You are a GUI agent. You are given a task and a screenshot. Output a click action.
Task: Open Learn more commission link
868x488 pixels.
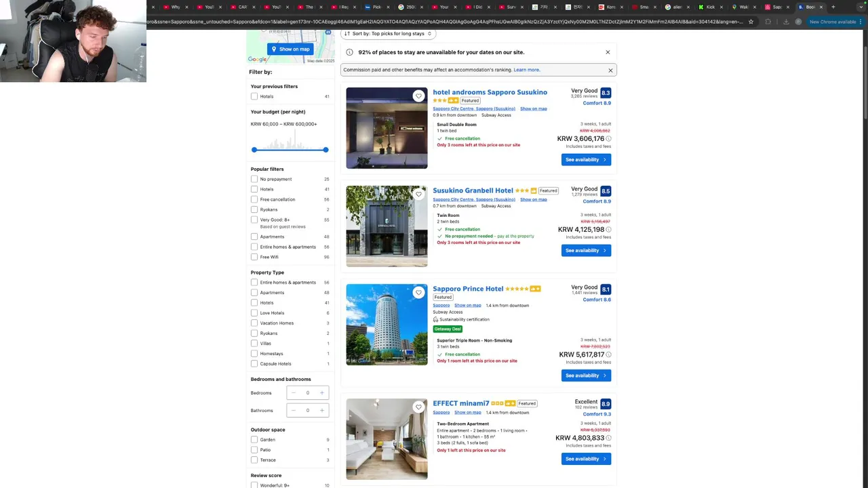pyautogui.click(x=526, y=70)
